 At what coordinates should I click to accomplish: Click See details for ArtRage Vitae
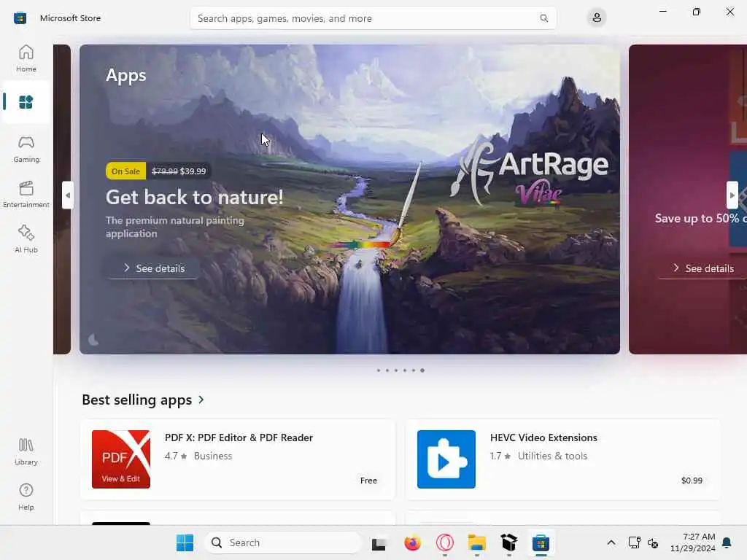point(153,268)
